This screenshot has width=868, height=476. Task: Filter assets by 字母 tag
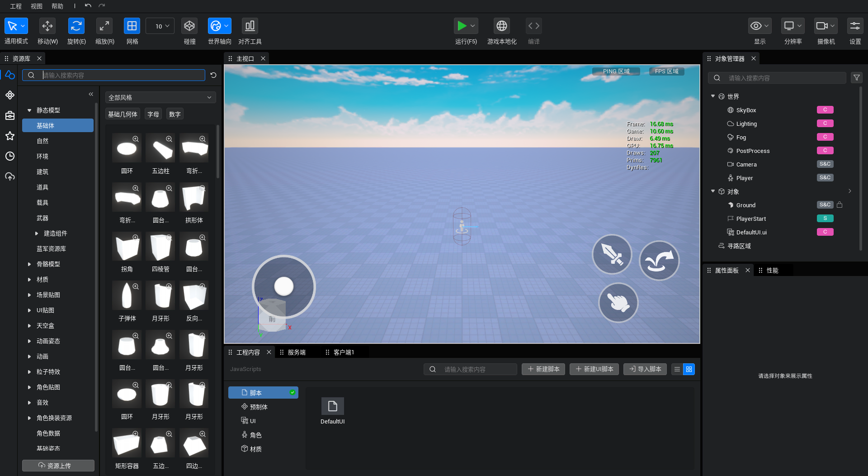coord(153,114)
